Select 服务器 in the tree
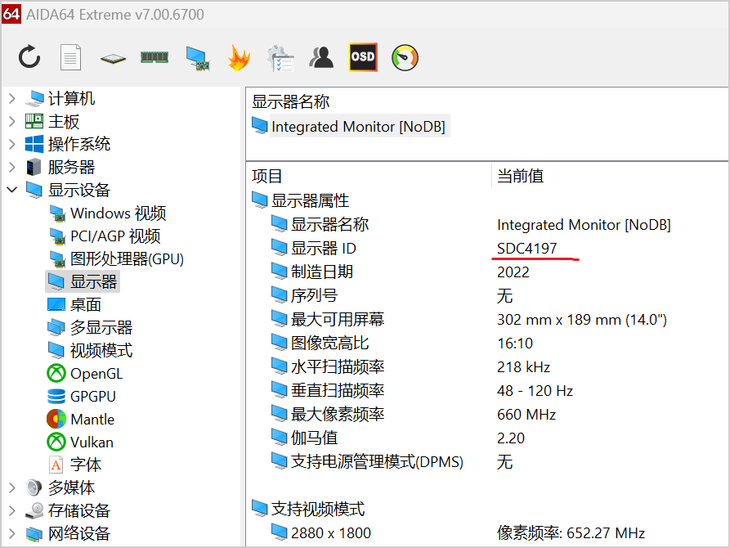Viewport: 730px width, 548px height. tap(71, 167)
